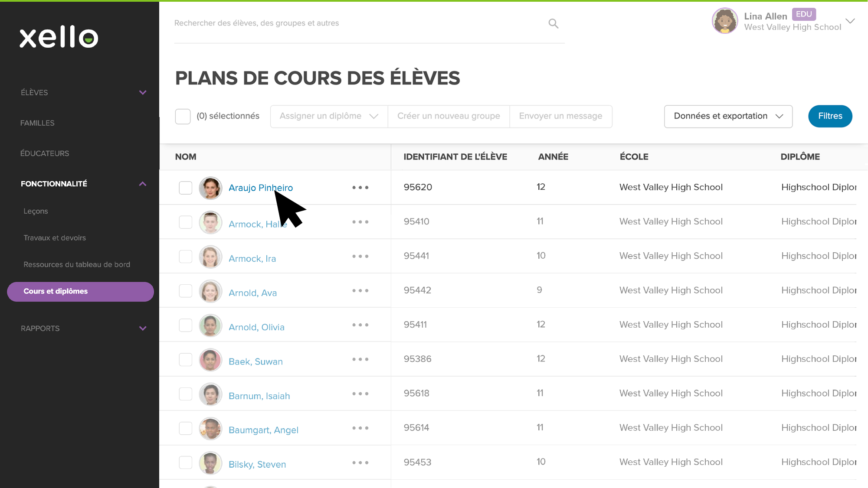The image size is (868, 488).
Task: Open the three-dot menu for Baumgart, Angel
Action: [x=360, y=428]
